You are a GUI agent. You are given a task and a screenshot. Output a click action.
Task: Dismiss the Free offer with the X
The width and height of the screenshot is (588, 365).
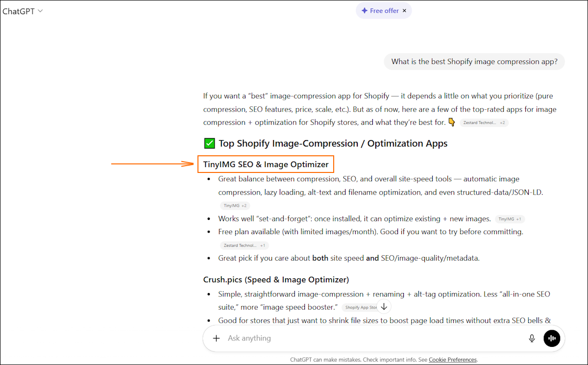point(404,10)
